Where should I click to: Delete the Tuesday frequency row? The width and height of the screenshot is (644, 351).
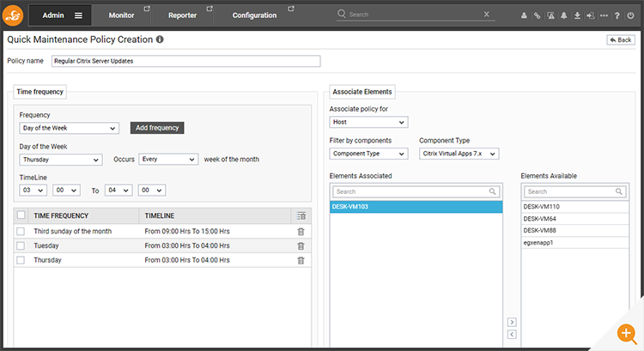point(301,246)
